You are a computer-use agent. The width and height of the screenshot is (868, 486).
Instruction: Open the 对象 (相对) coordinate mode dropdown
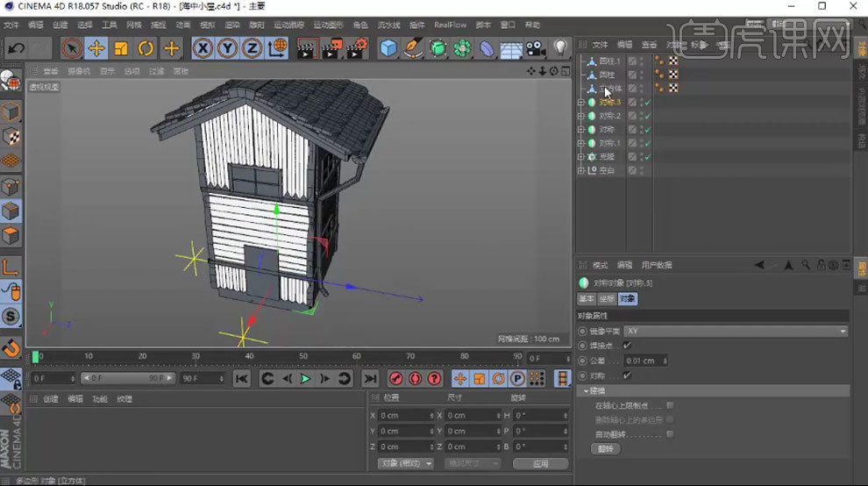coord(405,463)
